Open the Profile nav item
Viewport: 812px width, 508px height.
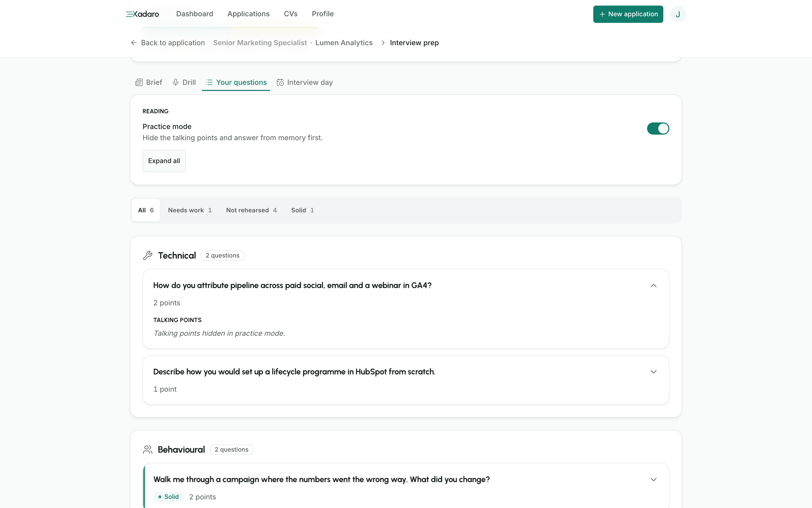coord(323,14)
